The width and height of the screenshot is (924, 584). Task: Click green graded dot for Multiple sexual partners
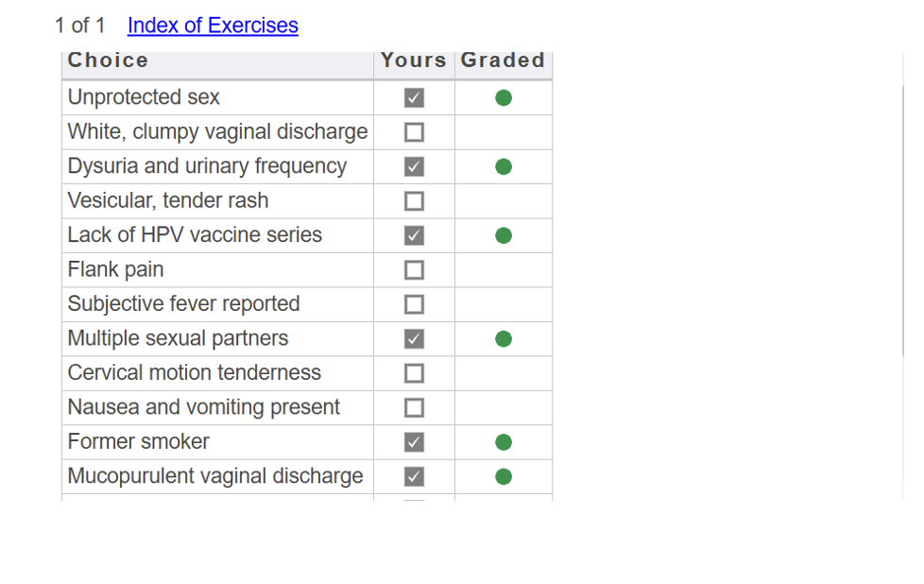click(504, 339)
